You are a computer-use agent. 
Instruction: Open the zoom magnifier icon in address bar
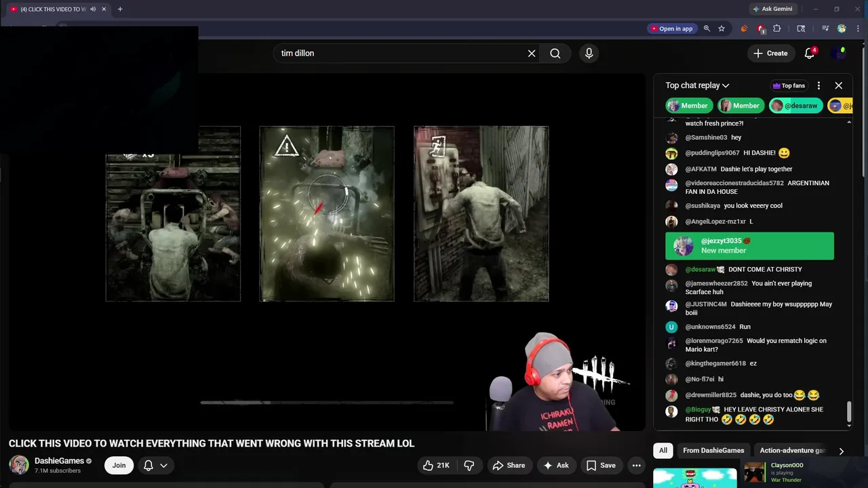click(x=707, y=28)
